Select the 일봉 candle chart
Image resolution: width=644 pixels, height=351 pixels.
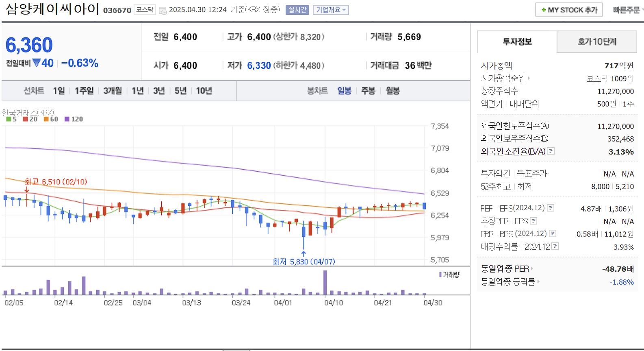click(344, 91)
